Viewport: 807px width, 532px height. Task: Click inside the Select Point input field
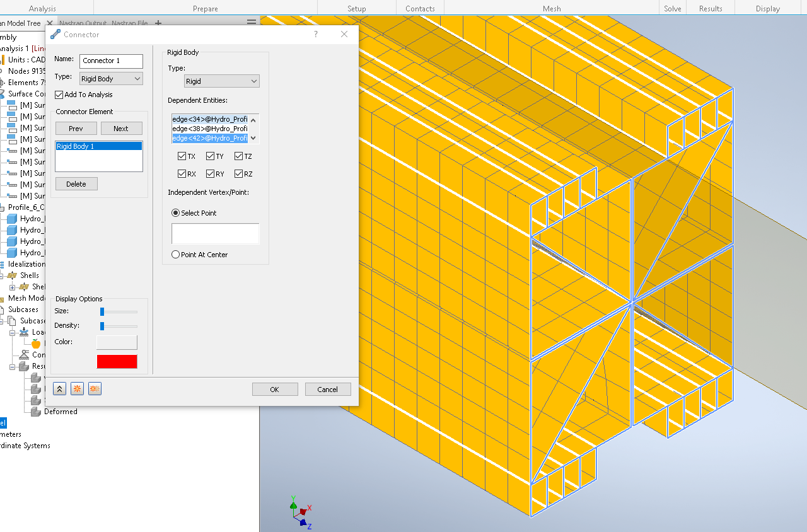tap(215, 233)
